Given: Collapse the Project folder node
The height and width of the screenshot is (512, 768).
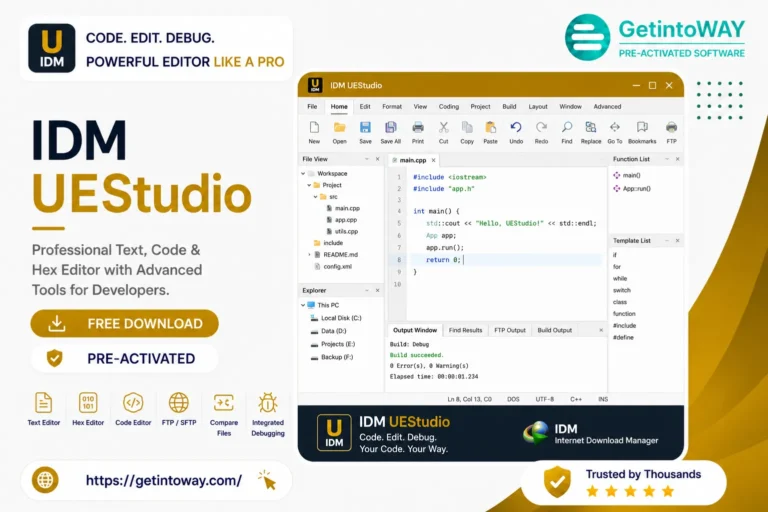Looking at the screenshot, I should coord(309,185).
